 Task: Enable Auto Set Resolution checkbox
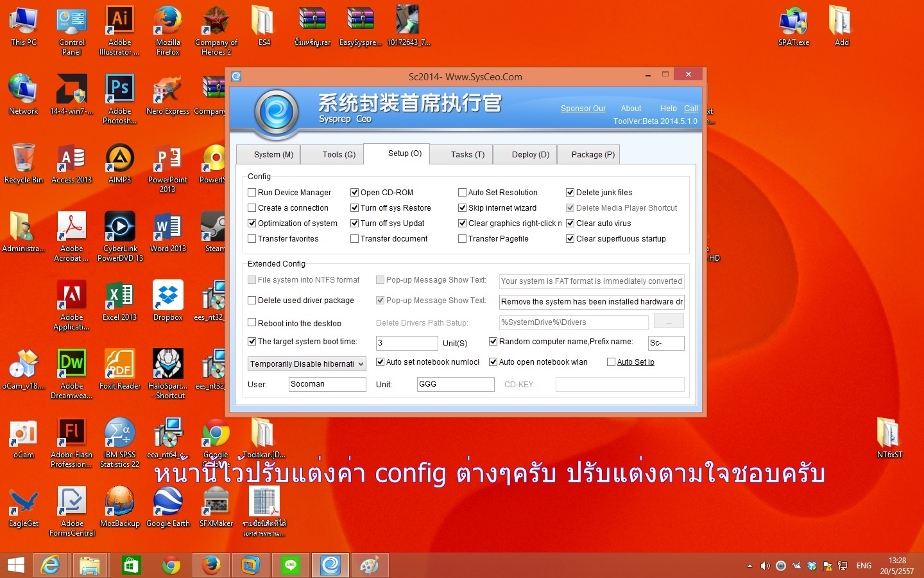(462, 192)
